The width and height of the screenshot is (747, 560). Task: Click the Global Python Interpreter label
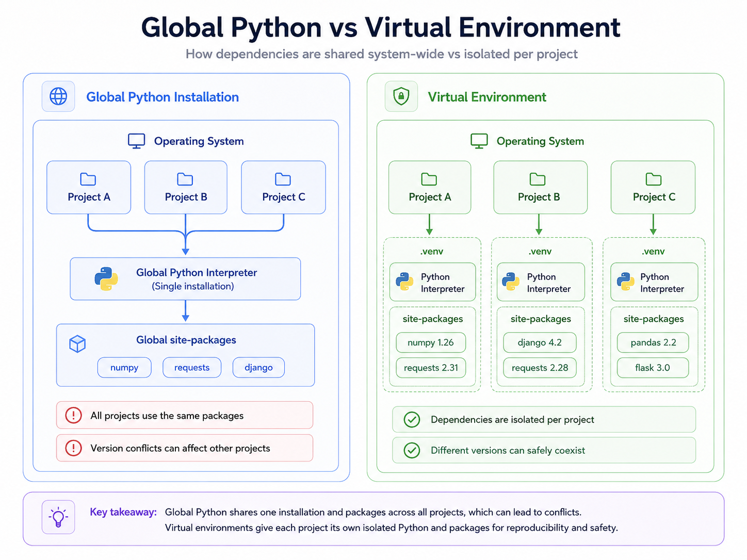click(197, 273)
